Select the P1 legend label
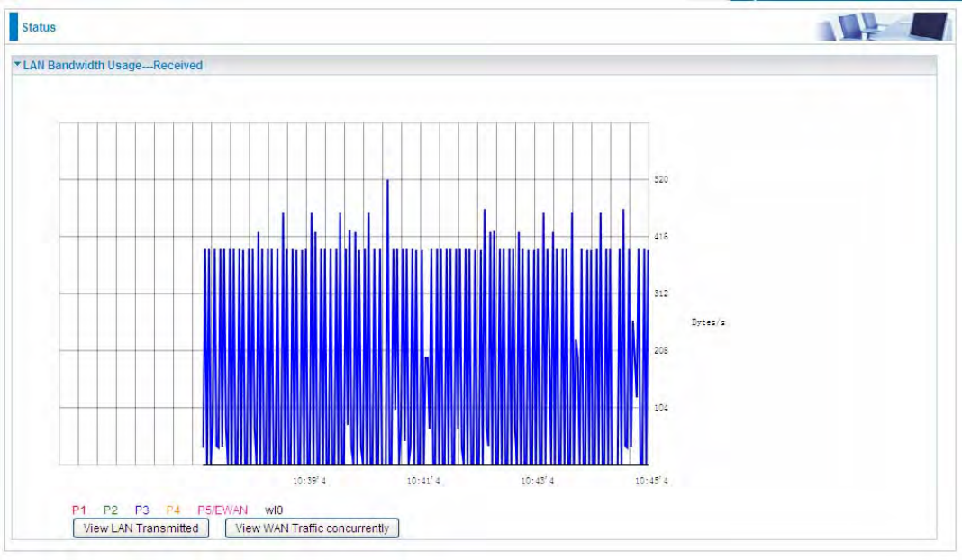 click(79, 510)
